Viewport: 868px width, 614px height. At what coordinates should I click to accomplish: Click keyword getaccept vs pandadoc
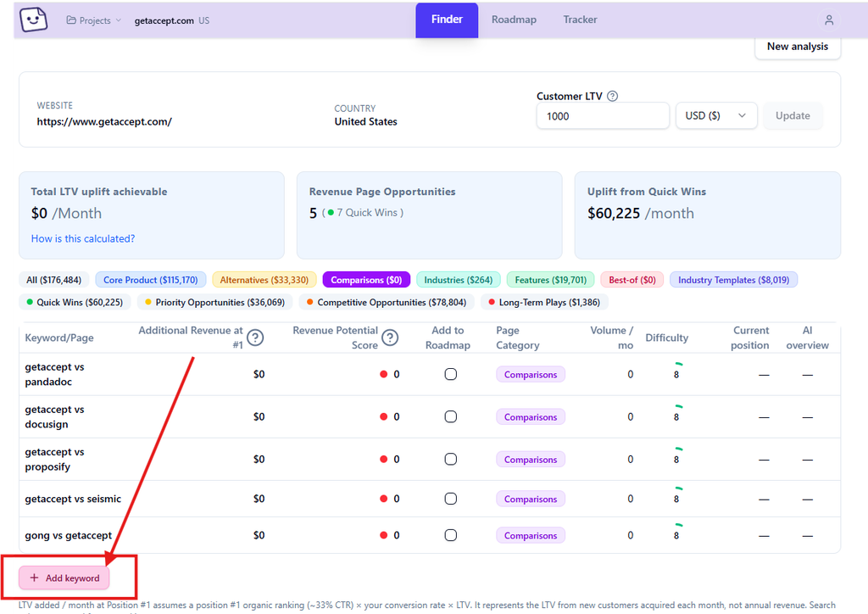click(x=54, y=374)
